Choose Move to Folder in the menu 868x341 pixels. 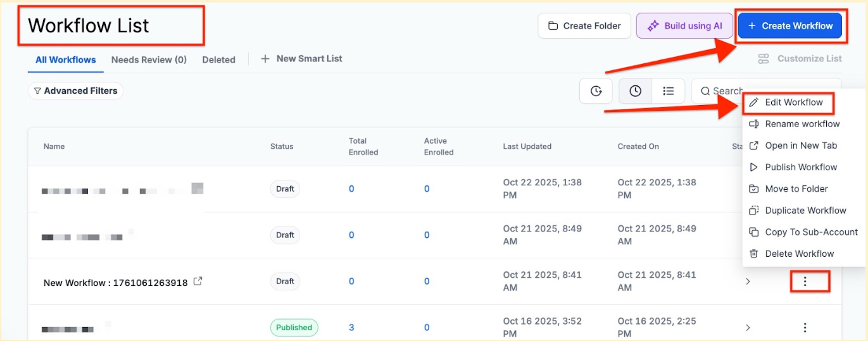pyautogui.click(x=796, y=189)
